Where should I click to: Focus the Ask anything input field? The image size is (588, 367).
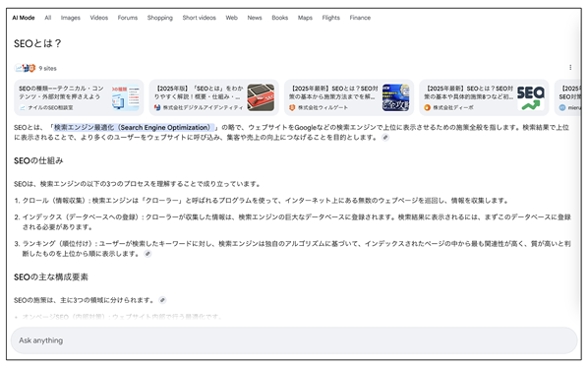tap(294, 340)
